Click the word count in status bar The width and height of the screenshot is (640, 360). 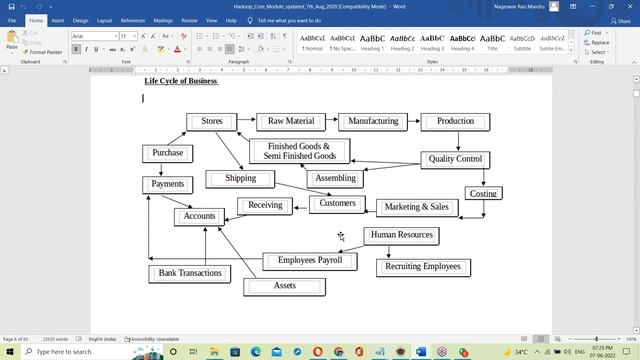(x=55, y=339)
